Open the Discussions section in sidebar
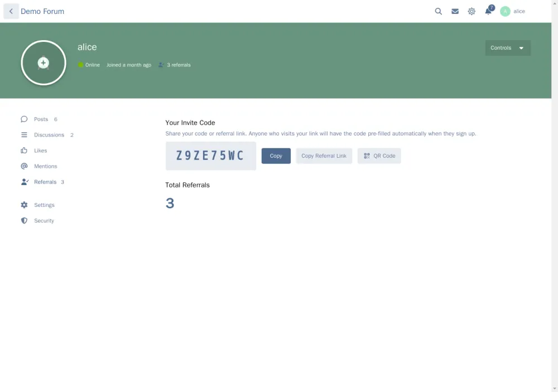Image resolution: width=558 pixels, height=392 pixels. (47, 135)
